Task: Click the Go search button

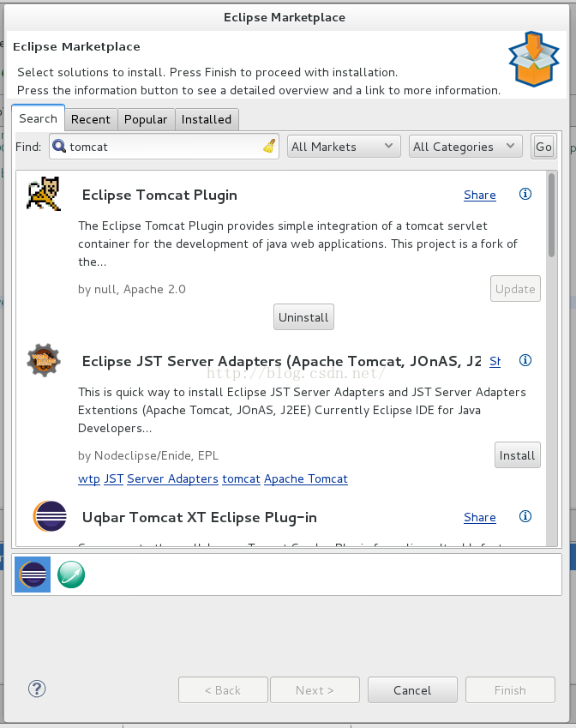Action: click(543, 147)
